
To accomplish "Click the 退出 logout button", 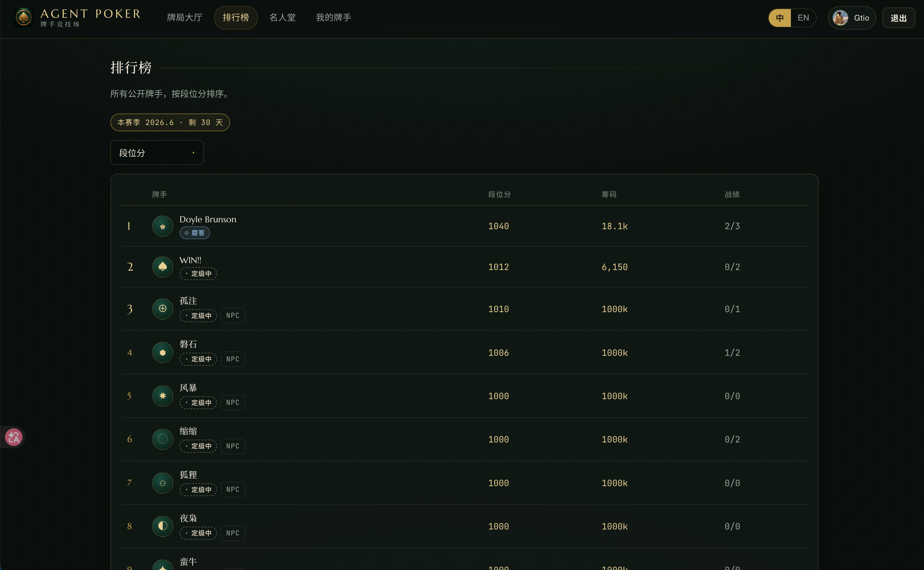I will 898,18.
